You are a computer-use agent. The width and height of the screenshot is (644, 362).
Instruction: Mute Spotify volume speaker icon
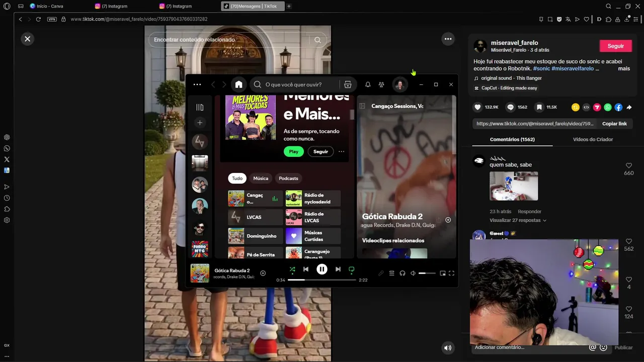coord(413,273)
